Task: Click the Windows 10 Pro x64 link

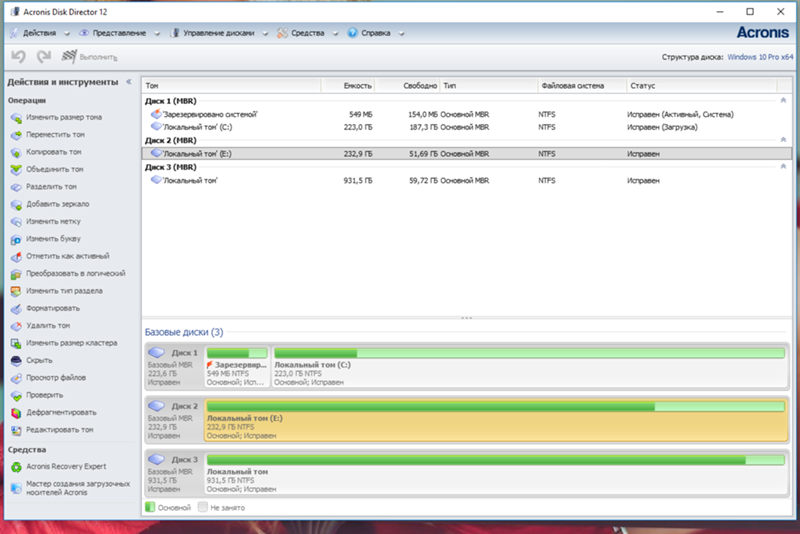Action: point(760,57)
